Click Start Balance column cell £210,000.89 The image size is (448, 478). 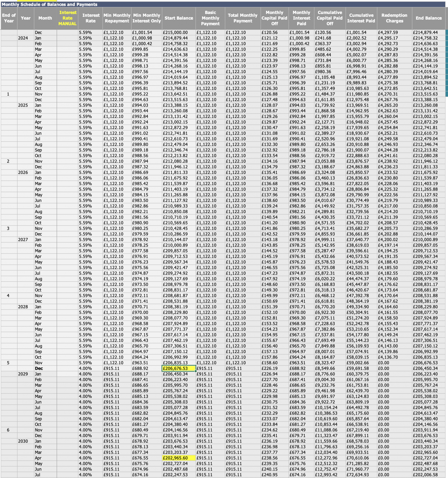click(x=179, y=245)
